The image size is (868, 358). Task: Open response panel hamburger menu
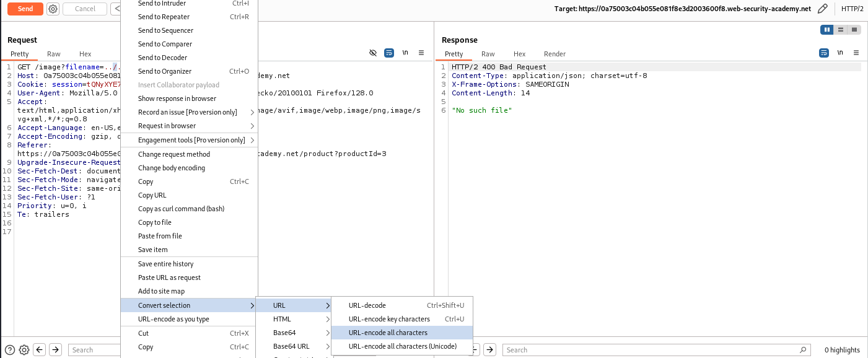click(856, 53)
